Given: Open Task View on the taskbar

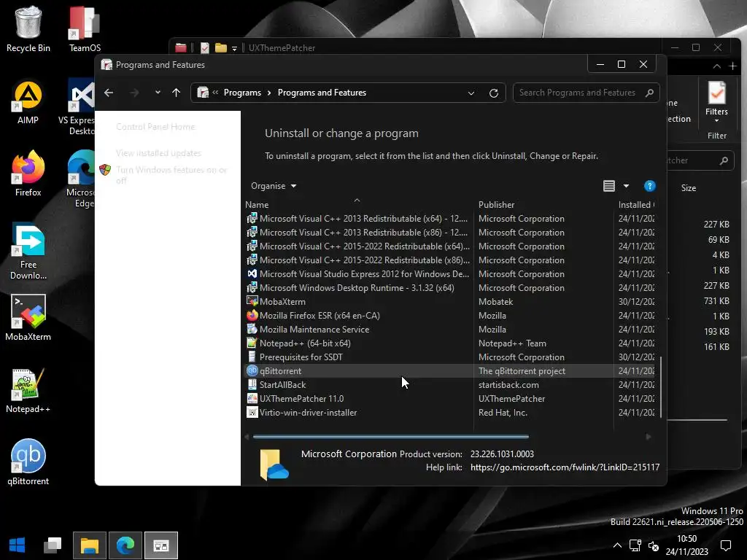Looking at the screenshot, I should pos(53,545).
